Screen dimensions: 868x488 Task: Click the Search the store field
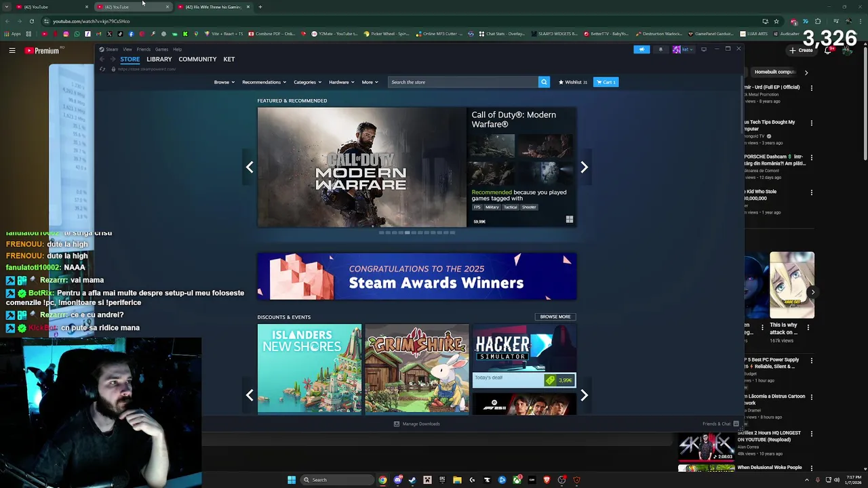(x=463, y=82)
